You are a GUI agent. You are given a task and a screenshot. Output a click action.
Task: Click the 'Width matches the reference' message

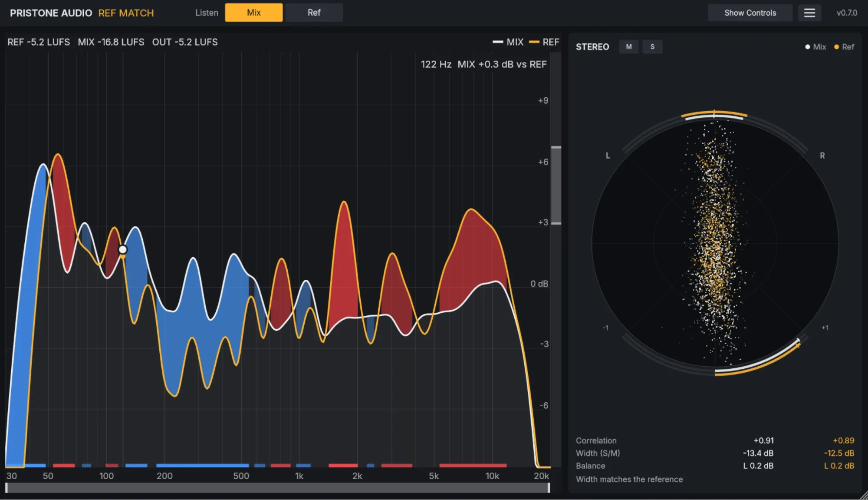click(x=629, y=479)
